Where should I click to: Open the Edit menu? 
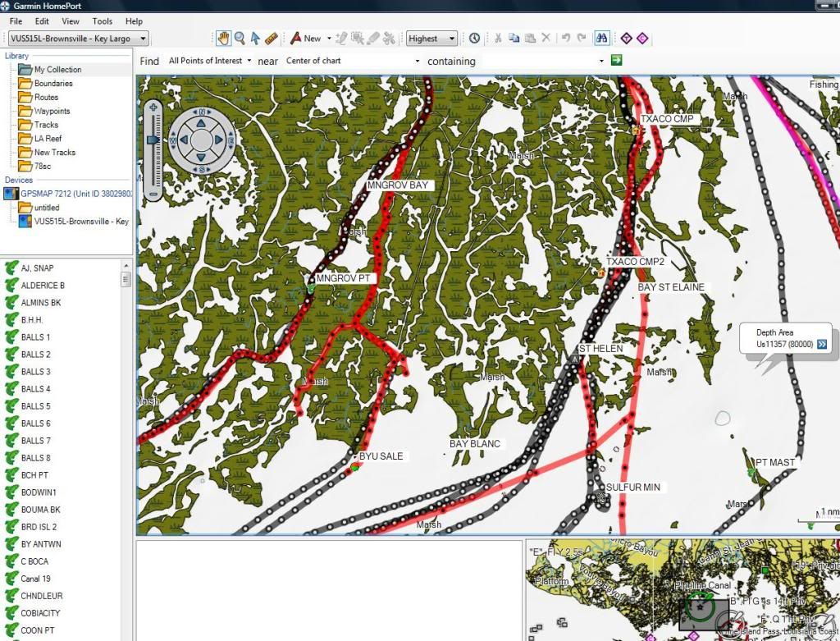(x=42, y=21)
